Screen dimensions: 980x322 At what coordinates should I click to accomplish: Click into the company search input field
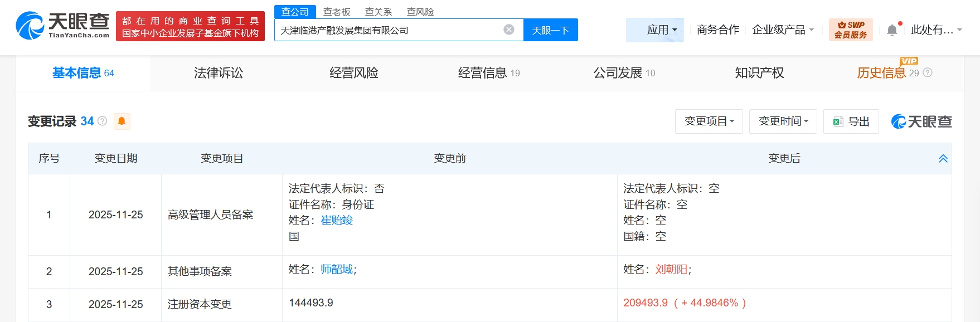pyautogui.click(x=390, y=30)
